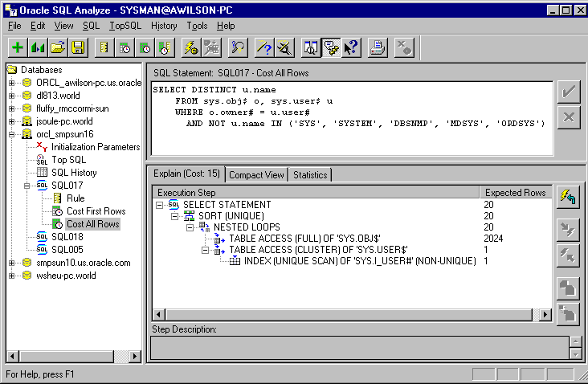Click the bottom gray dotted page side button
This screenshot has width=588, height=384.
pyautogui.click(x=568, y=314)
